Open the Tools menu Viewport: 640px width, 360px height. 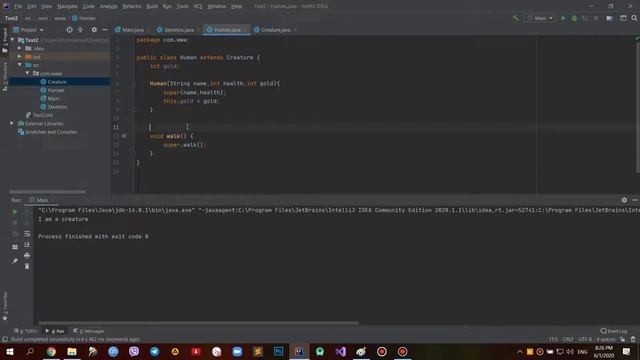[182, 6]
